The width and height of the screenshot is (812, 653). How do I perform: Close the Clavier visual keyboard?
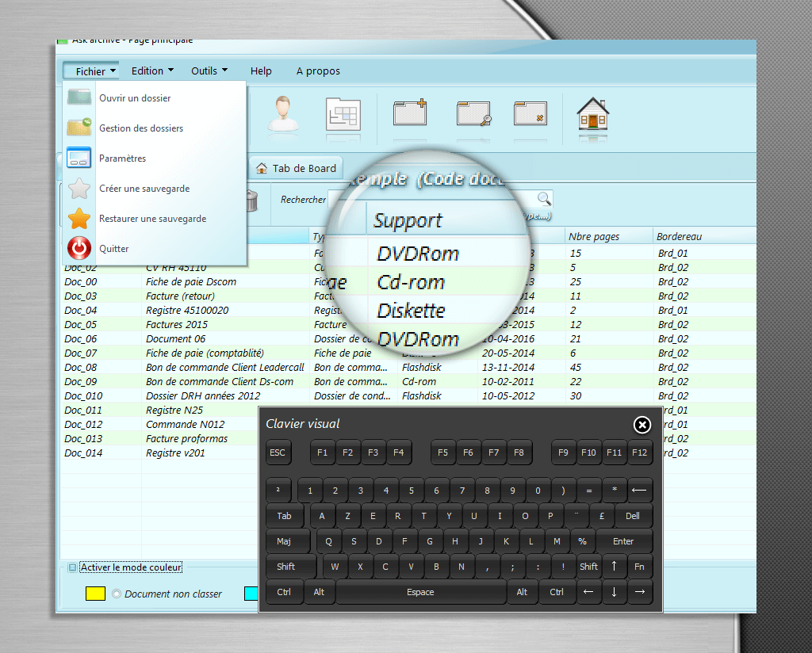coord(642,426)
